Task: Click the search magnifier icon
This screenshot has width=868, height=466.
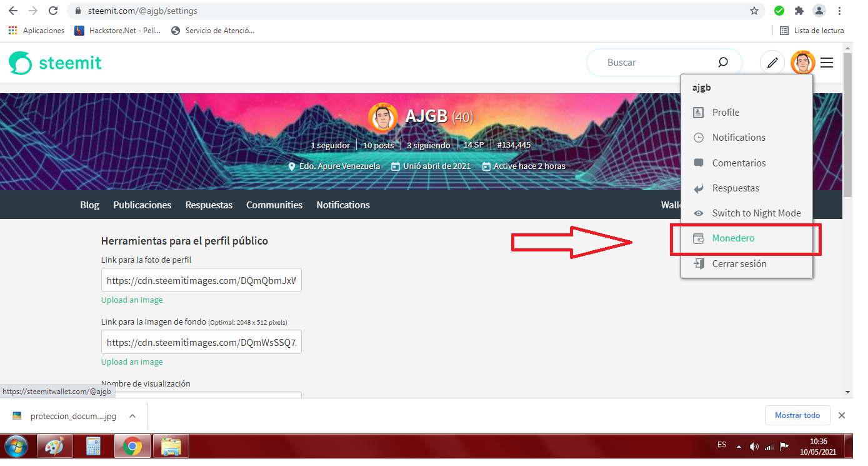Action: point(723,63)
